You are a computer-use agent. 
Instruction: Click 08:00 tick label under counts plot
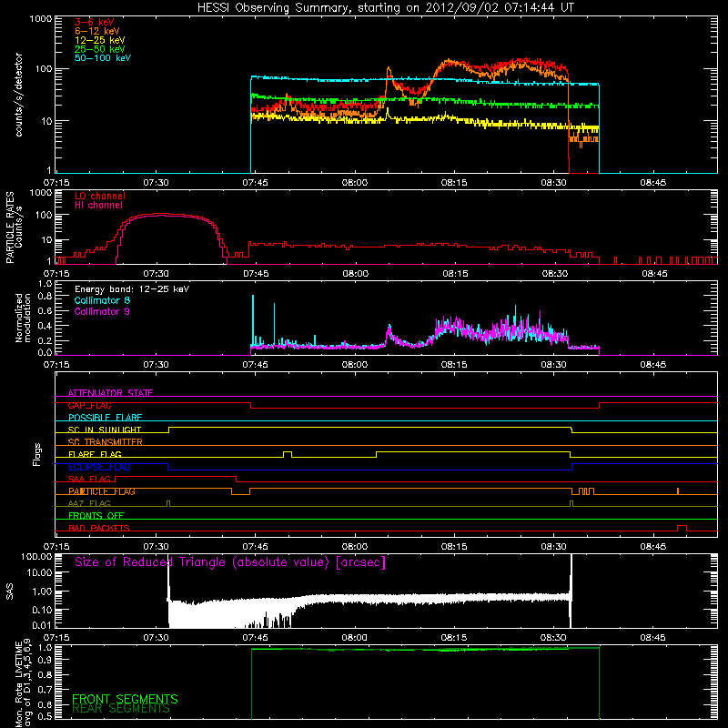pos(355,183)
